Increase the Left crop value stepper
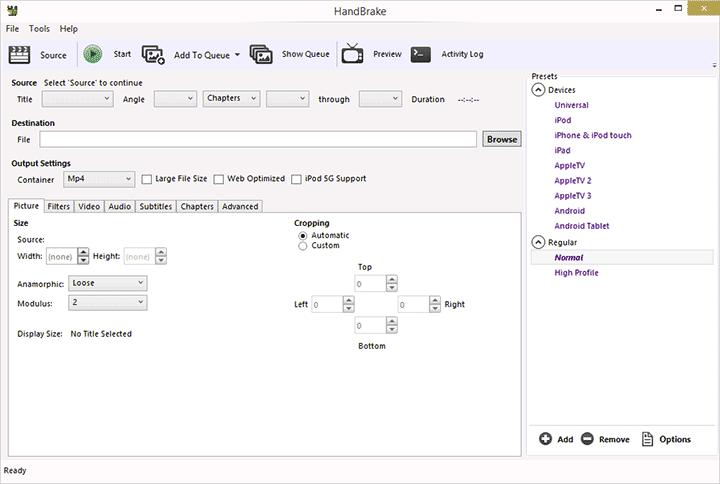Image resolution: width=720 pixels, height=484 pixels. 349,300
